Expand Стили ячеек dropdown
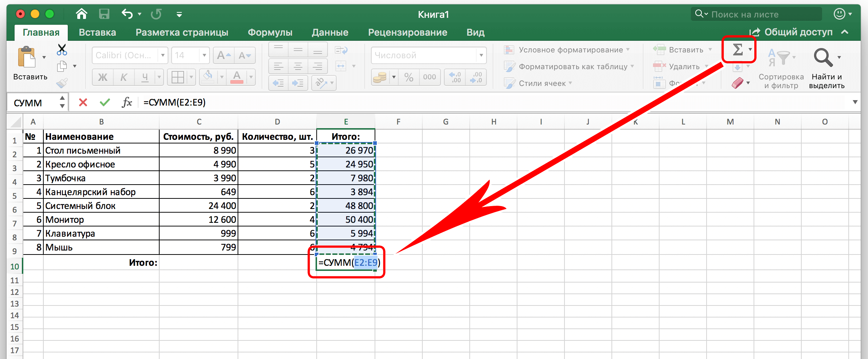The height and width of the screenshot is (359, 868). [x=570, y=83]
